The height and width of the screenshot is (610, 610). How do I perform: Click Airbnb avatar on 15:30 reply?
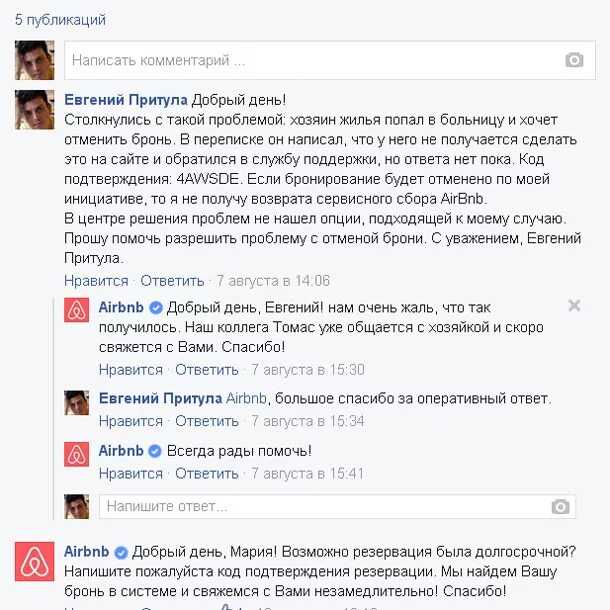[76, 310]
